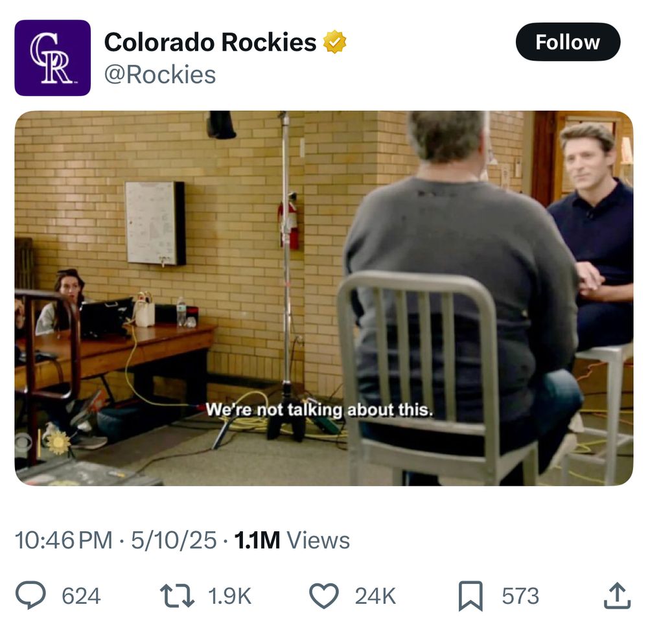Screen dimensions: 648x644
Task: Click the gold verified badge
Action: (x=334, y=41)
